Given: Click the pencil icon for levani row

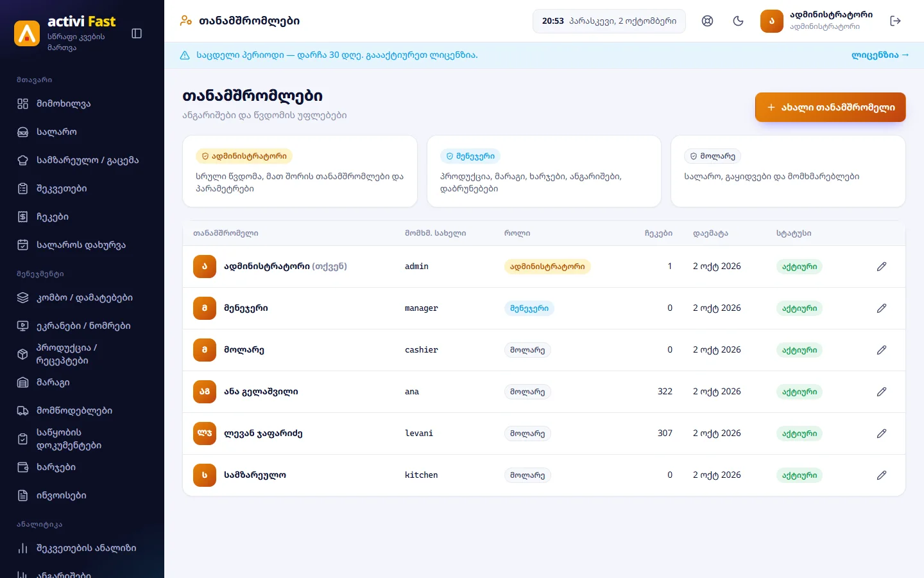Looking at the screenshot, I should pos(882,433).
